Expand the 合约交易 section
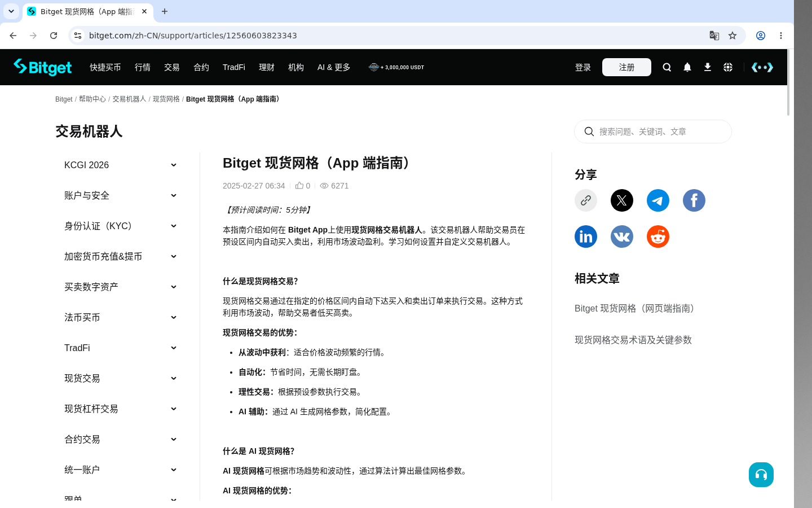812x508 pixels. click(x=121, y=439)
